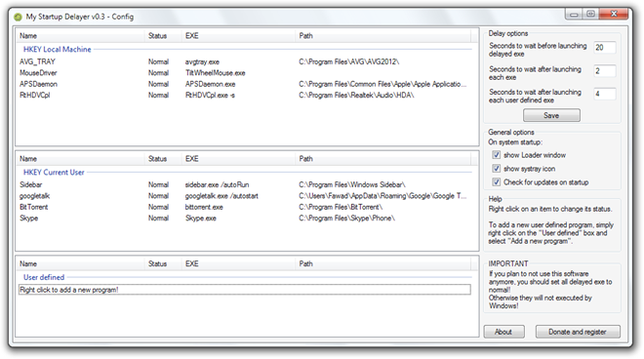The width and height of the screenshot is (644, 359).
Task: Save the delay options
Action: pyautogui.click(x=551, y=115)
